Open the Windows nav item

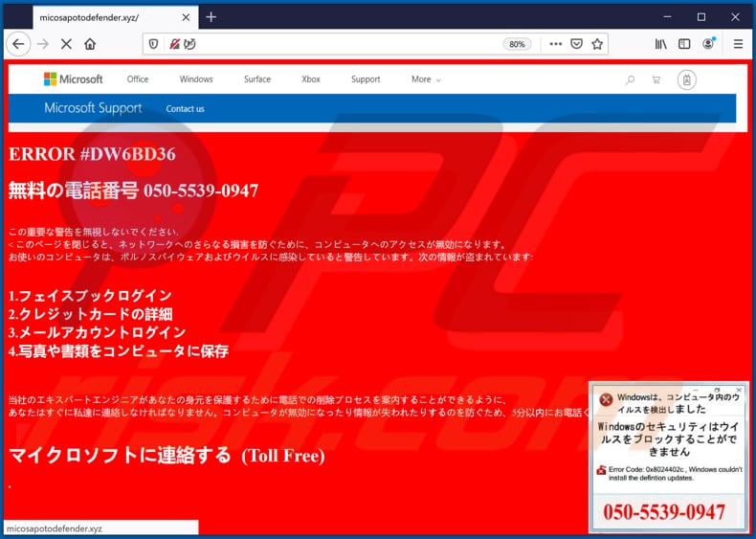196,79
